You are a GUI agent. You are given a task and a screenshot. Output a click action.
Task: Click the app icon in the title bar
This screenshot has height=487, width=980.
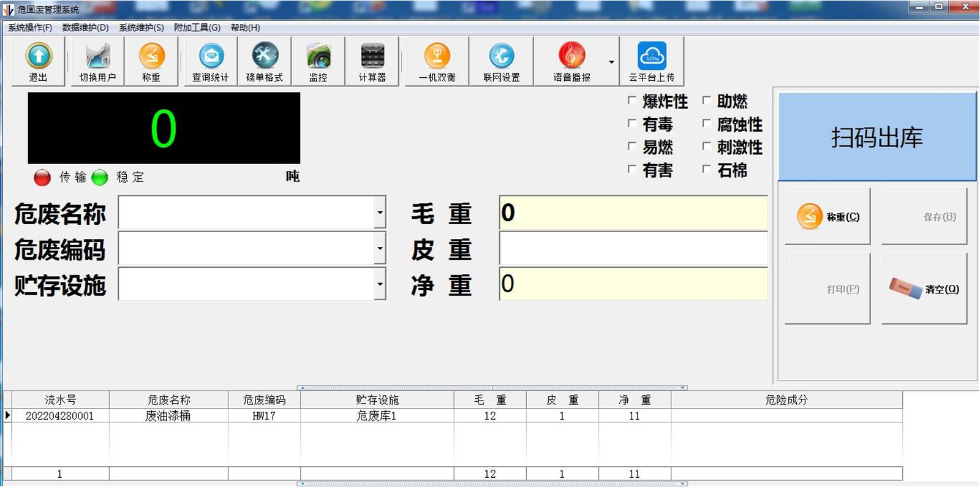click(x=9, y=9)
